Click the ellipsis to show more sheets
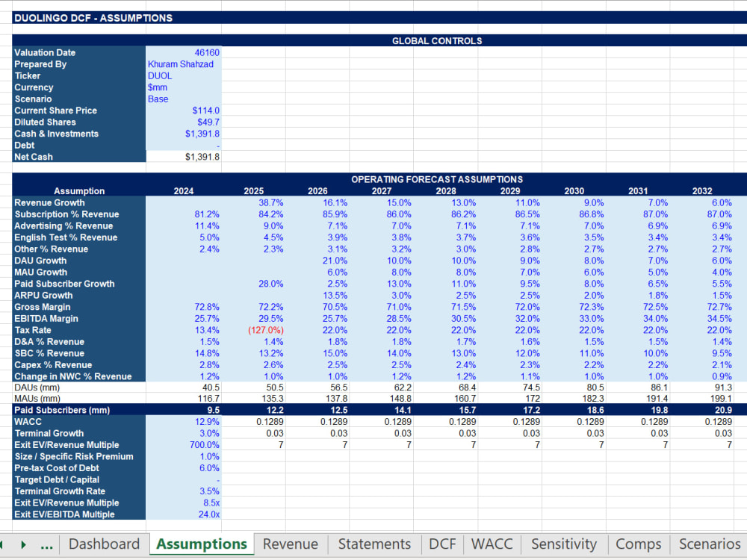 46,545
